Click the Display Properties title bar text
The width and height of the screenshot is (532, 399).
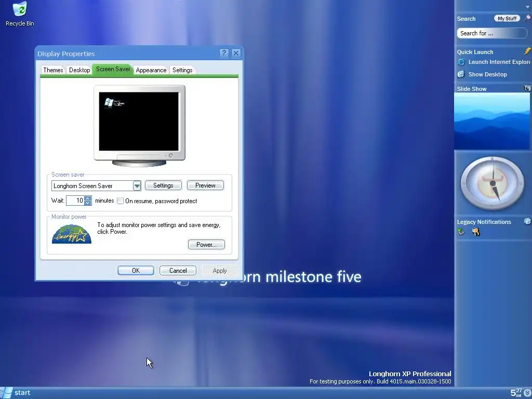(66, 54)
